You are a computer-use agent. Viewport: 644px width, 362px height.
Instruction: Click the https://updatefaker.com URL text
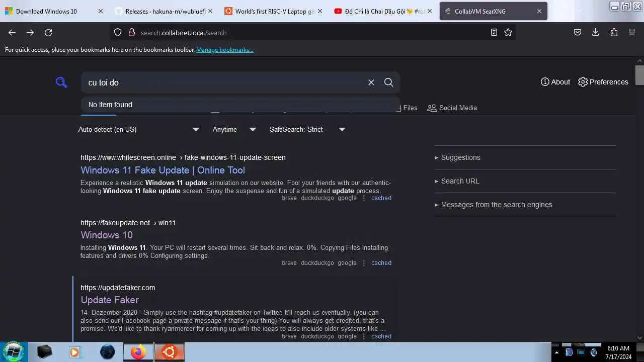click(x=118, y=288)
